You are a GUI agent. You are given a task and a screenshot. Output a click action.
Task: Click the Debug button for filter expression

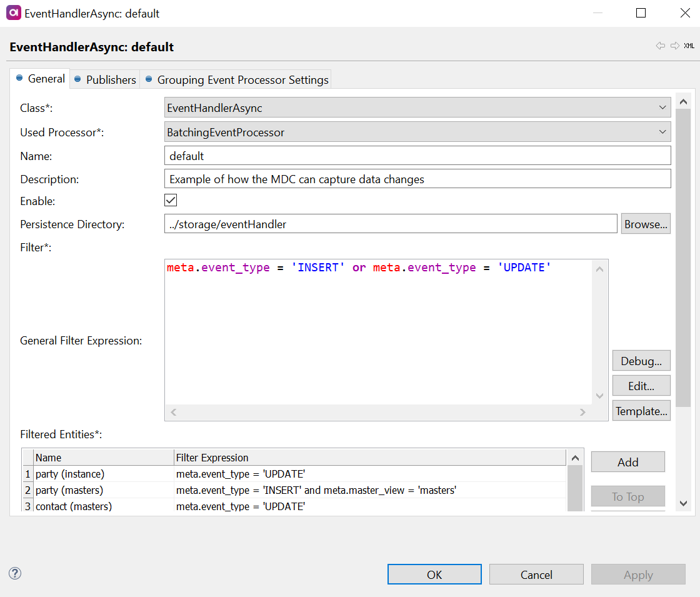tap(641, 361)
